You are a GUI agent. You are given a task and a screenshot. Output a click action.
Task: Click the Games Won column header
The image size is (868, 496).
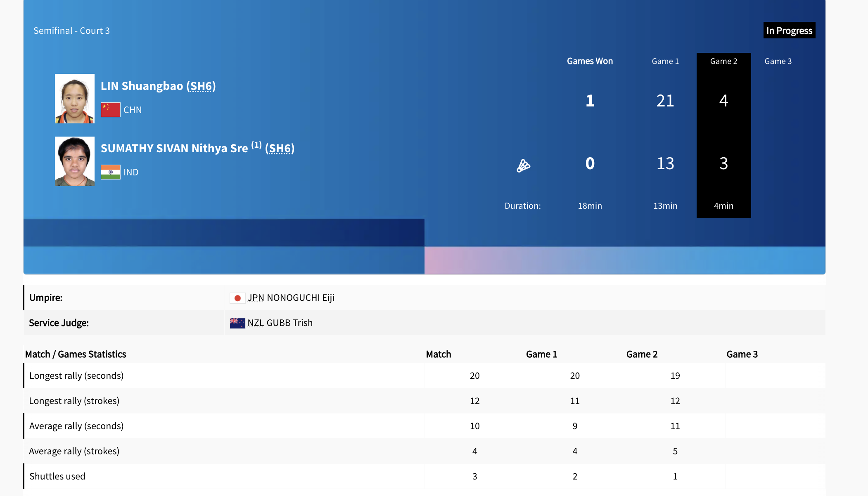point(590,61)
